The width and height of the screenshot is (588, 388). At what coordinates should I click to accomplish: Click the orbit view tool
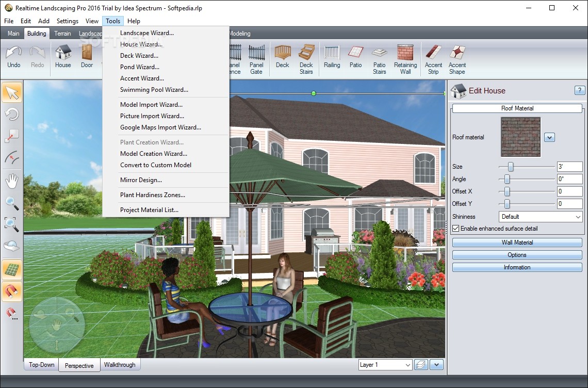(x=12, y=246)
